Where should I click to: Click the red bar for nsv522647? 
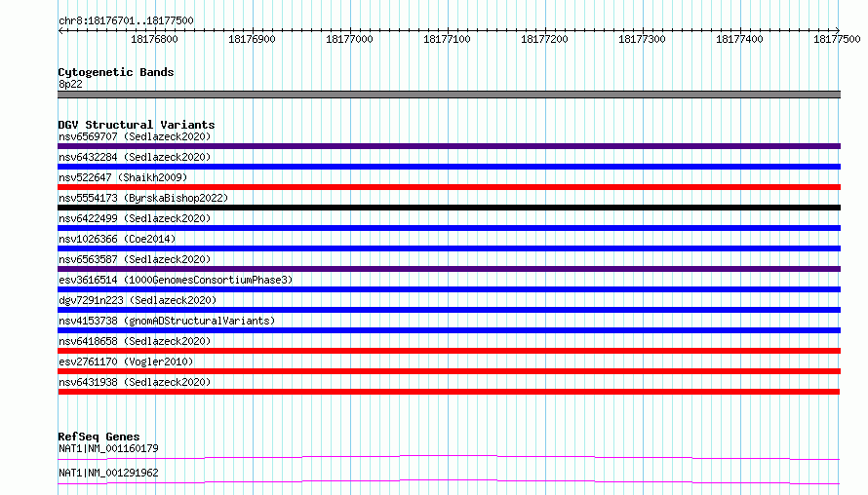449,187
